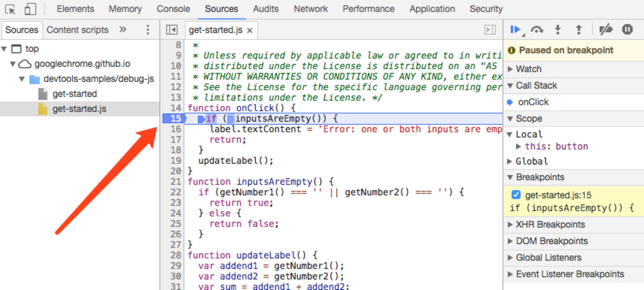Click 'function updateLabel()' on line 28
This screenshot has height=290, width=644.
click(247, 255)
